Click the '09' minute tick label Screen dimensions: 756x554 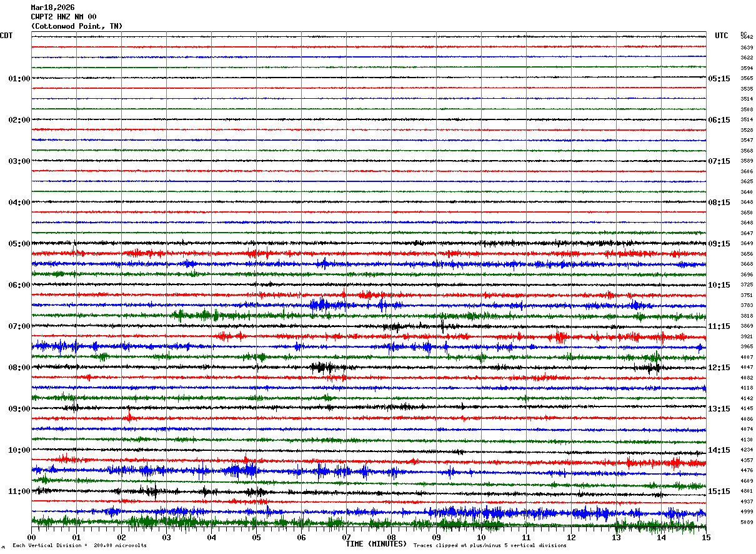point(437,538)
